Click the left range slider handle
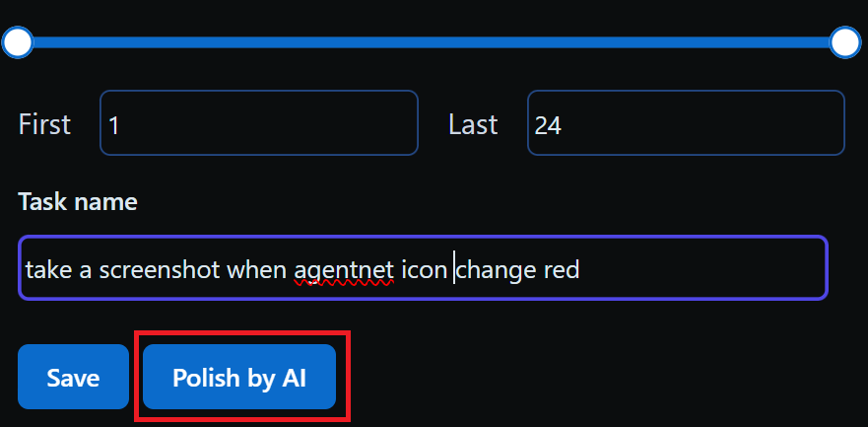Image resolution: width=868 pixels, height=427 pixels. [18, 41]
